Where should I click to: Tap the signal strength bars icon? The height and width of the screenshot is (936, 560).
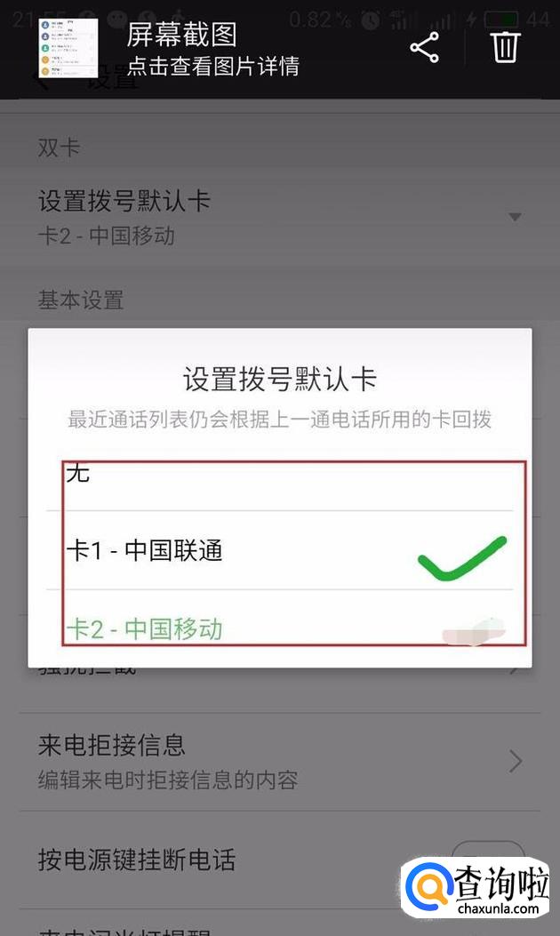443,21
